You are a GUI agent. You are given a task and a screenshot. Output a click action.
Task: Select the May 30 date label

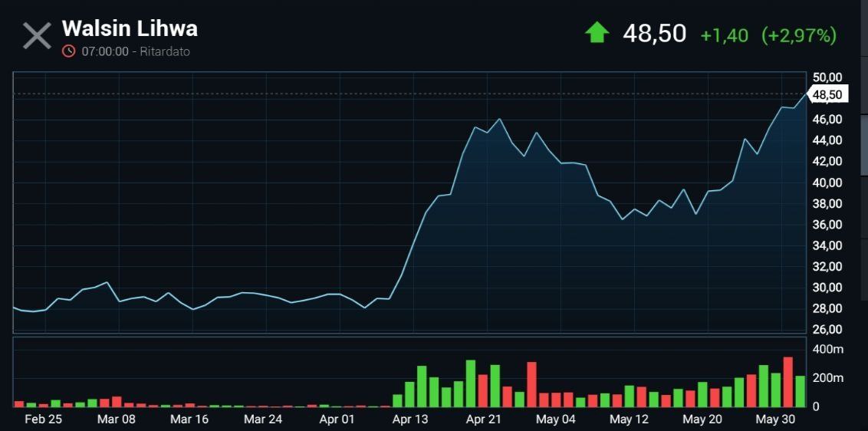click(776, 419)
